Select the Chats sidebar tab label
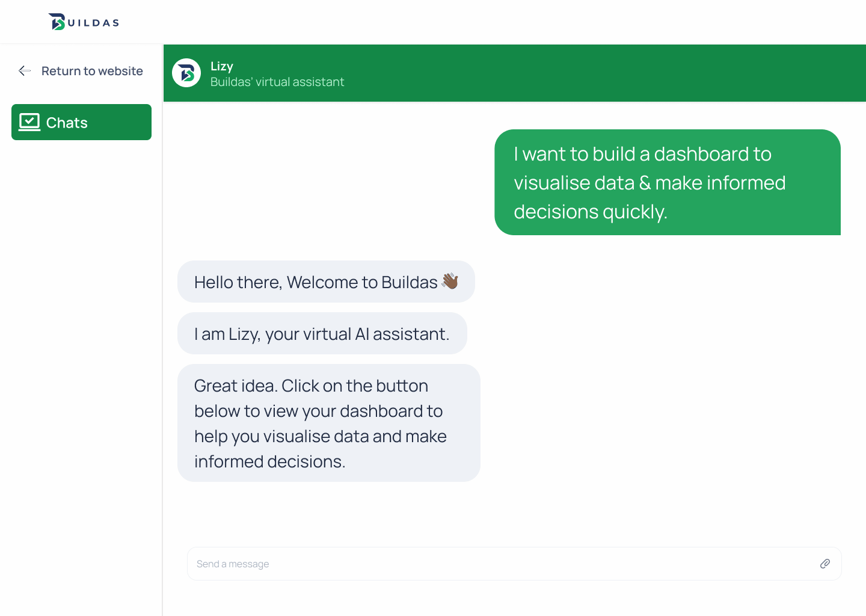The height and width of the screenshot is (616, 866). 67,123
